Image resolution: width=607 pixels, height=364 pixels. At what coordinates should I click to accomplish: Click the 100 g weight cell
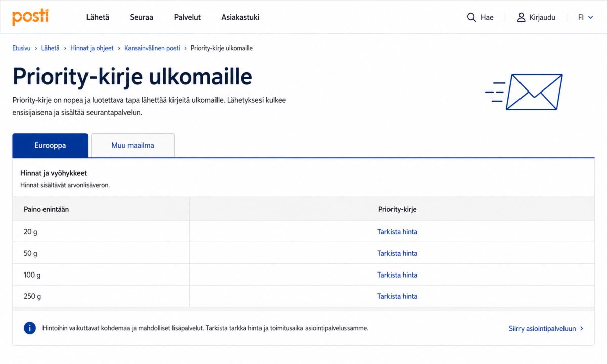[101, 275]
